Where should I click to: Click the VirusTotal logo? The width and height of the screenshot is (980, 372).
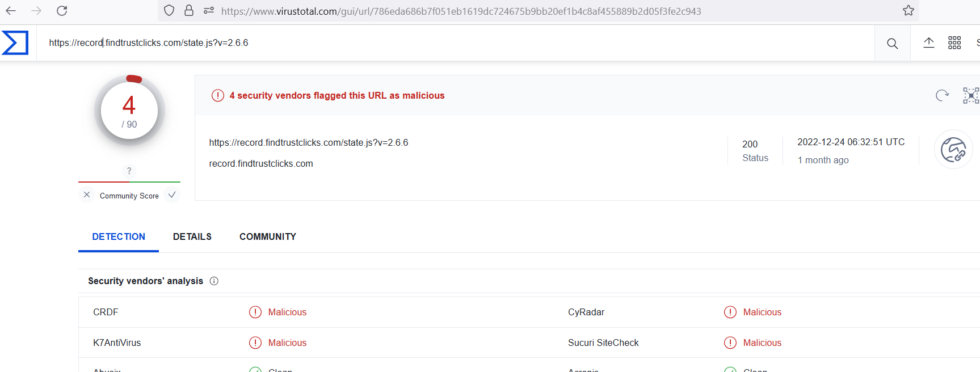tap(15, 43)
